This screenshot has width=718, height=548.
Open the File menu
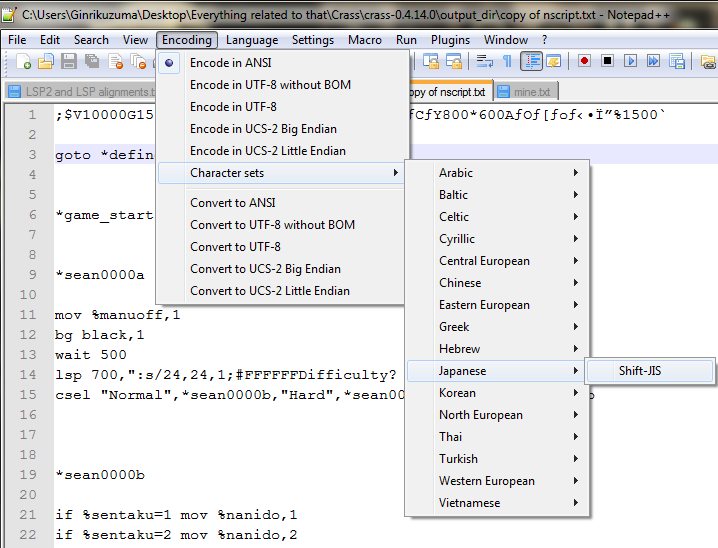click(17, 40)
